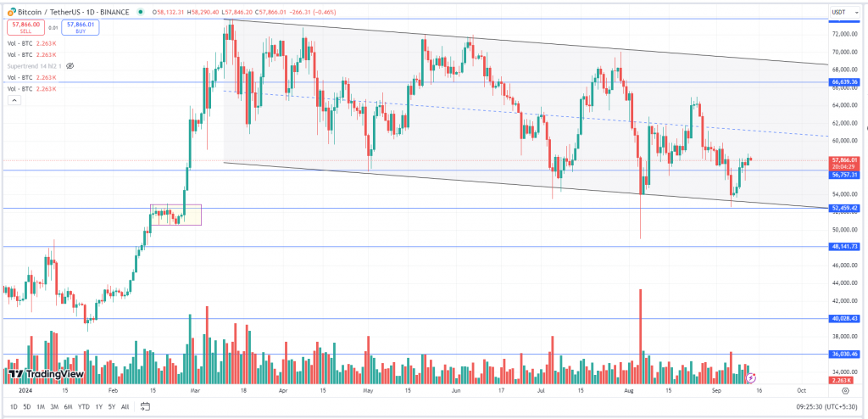Select the yellow highlighted rectangle on chart
Image resolution: width=868 pixels, height=419 pixels.
[175, 215]
